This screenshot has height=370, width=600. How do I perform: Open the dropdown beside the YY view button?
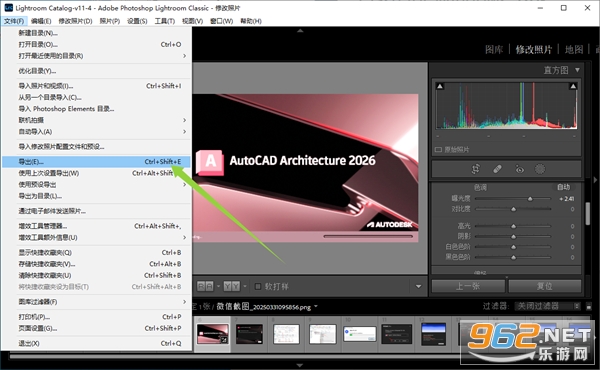(x=245, y=286)
